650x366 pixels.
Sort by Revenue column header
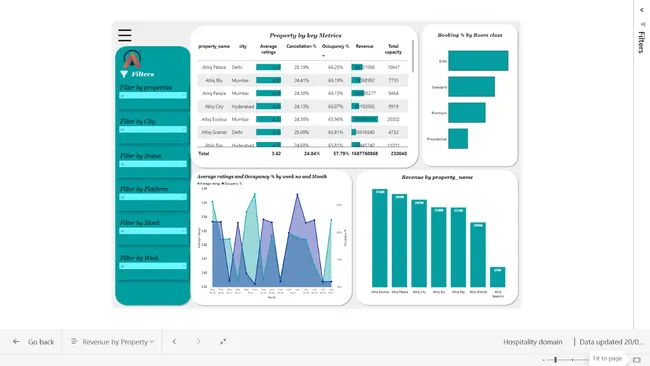coord(364,46)
